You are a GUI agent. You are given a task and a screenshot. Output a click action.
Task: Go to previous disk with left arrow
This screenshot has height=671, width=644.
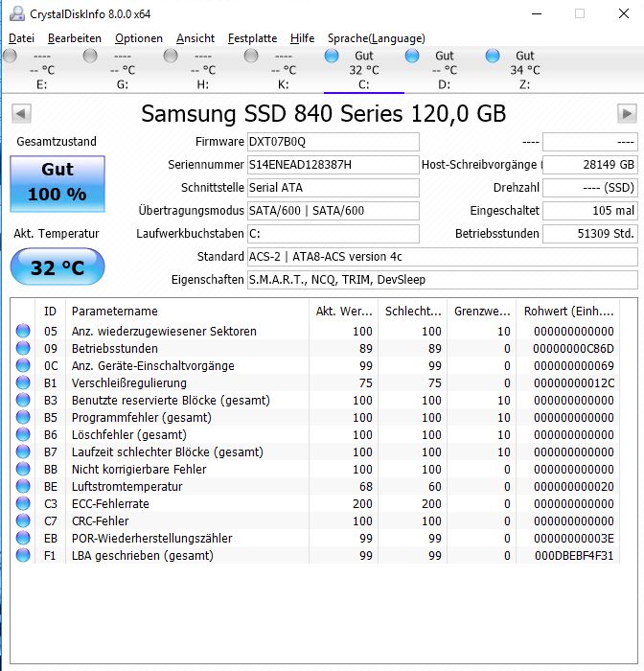coord(21,114)
